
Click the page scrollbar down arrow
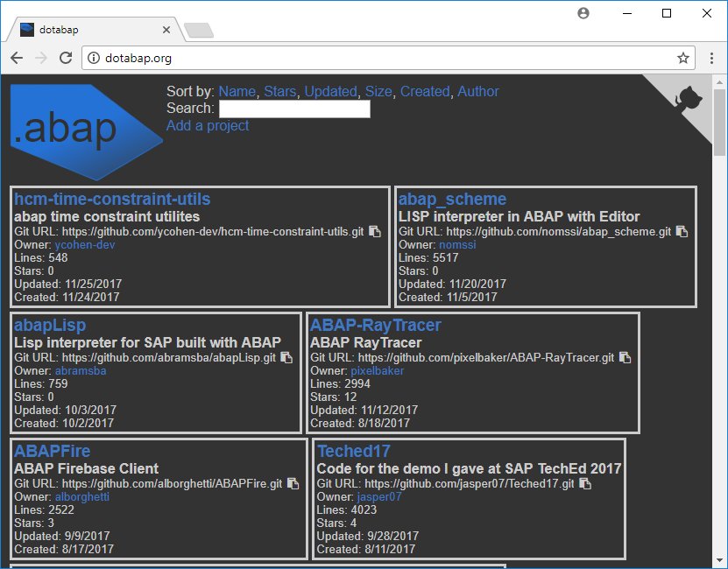719,560
